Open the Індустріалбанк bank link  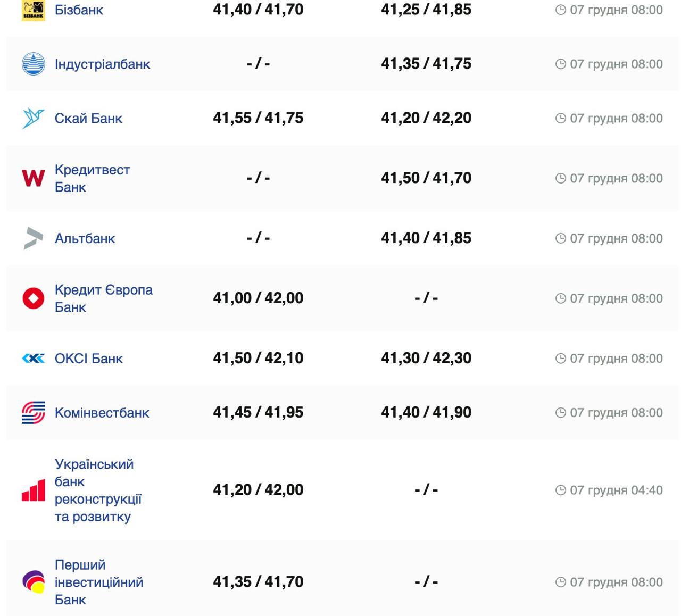(x=102, y=64)
